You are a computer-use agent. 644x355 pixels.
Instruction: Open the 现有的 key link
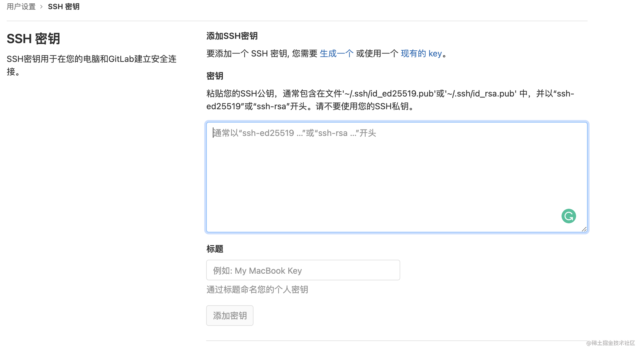click(x=421, y=53)
